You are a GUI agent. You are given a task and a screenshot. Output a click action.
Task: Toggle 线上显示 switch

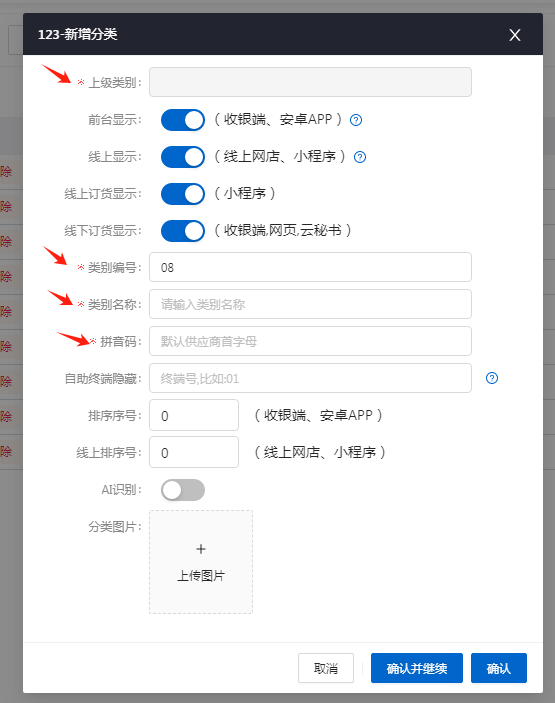click(183, 157)
